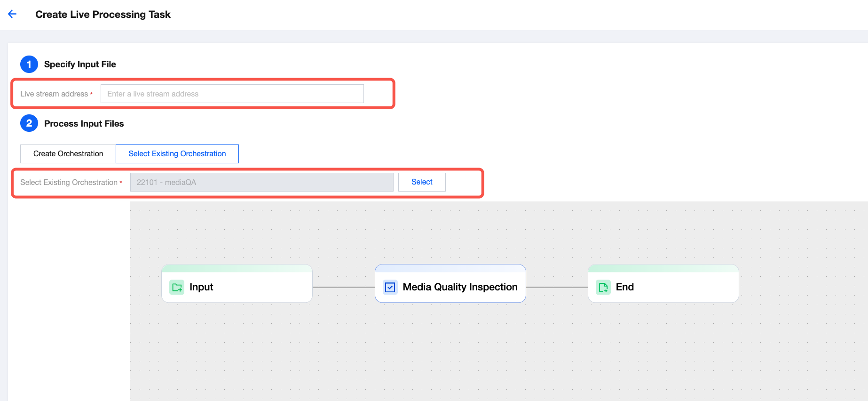Click the Media Quality Inspection checkmark icon
This screenshot has height=401, width=868.
click(x=390, y=287)
